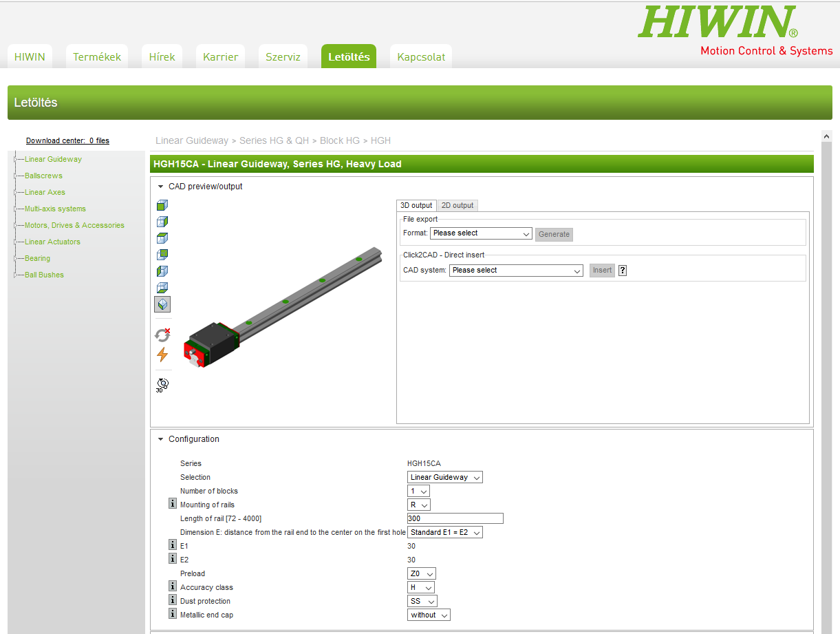The image size is (840, 634).
Task: Open the Accuracy class dropdown showing H
Action: (421, 587)
